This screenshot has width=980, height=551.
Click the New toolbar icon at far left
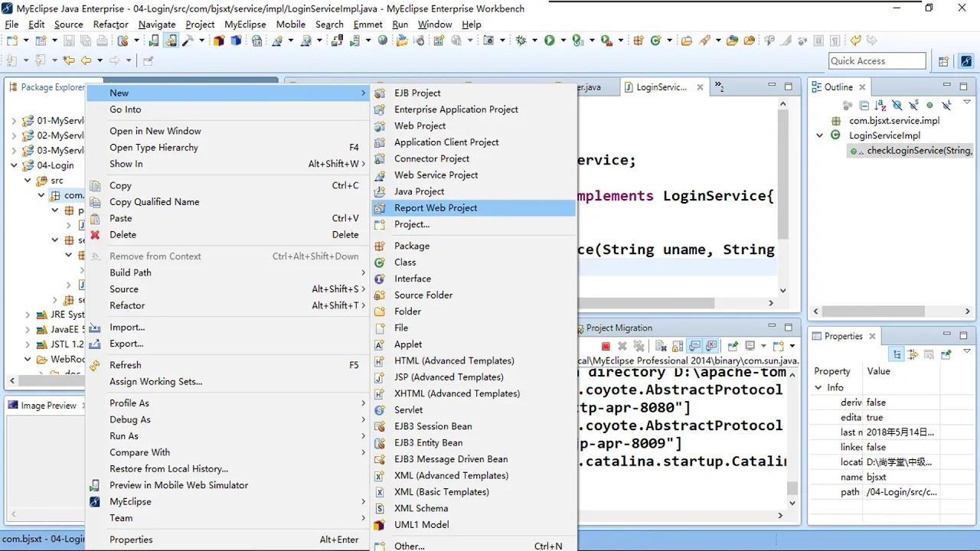coord(12,41)
